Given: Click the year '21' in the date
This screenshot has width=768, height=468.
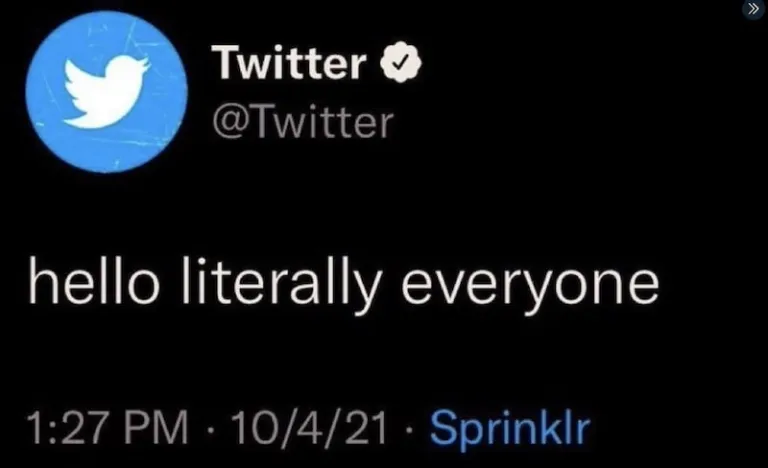Looking at the screenshot, I should tap(368, 429).
